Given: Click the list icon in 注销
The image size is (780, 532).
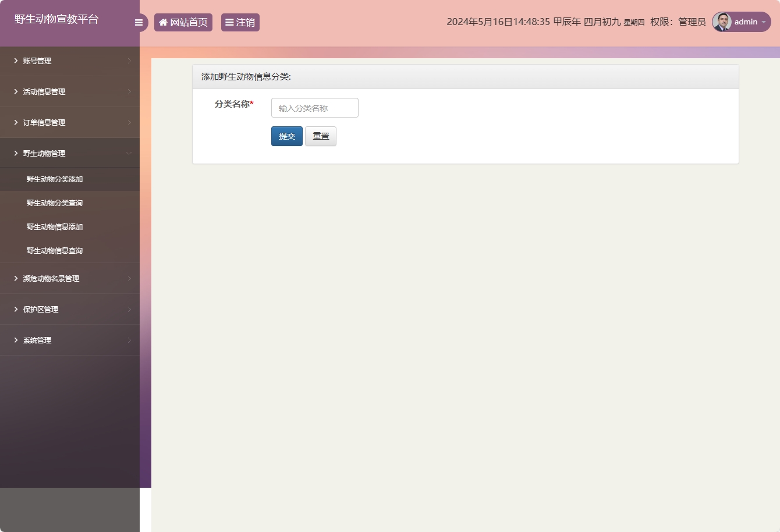Looking at the screenshot, I should click(229, 23).
